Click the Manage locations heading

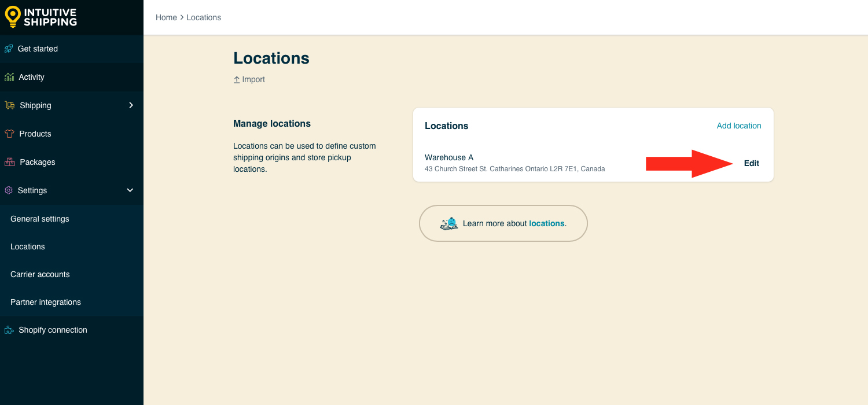pos(272,123)
